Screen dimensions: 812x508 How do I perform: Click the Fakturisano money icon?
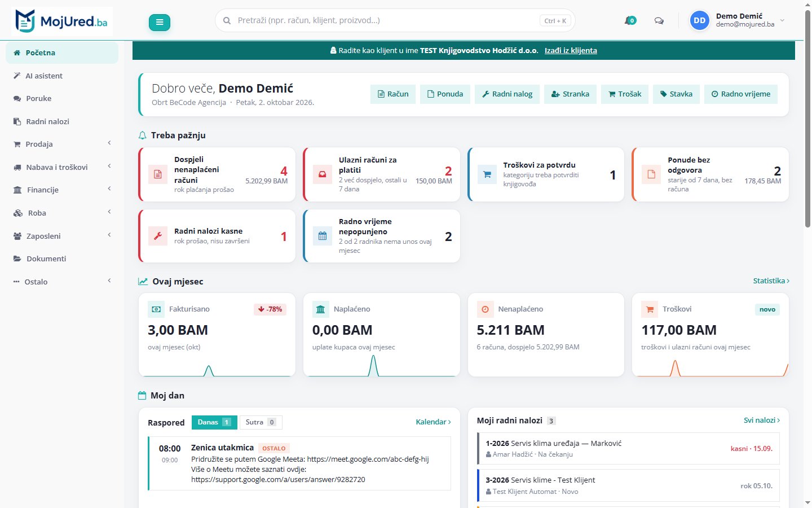tap(156, 309)
